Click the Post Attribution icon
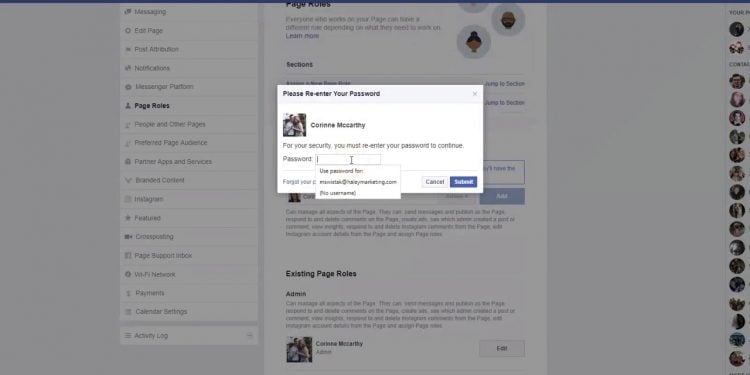 [x=128, y=49]
